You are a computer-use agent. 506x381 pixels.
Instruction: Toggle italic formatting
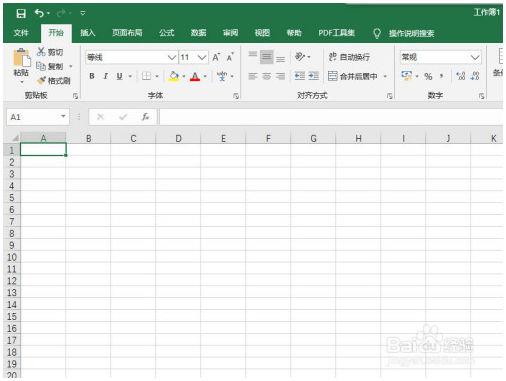[106, 76]
